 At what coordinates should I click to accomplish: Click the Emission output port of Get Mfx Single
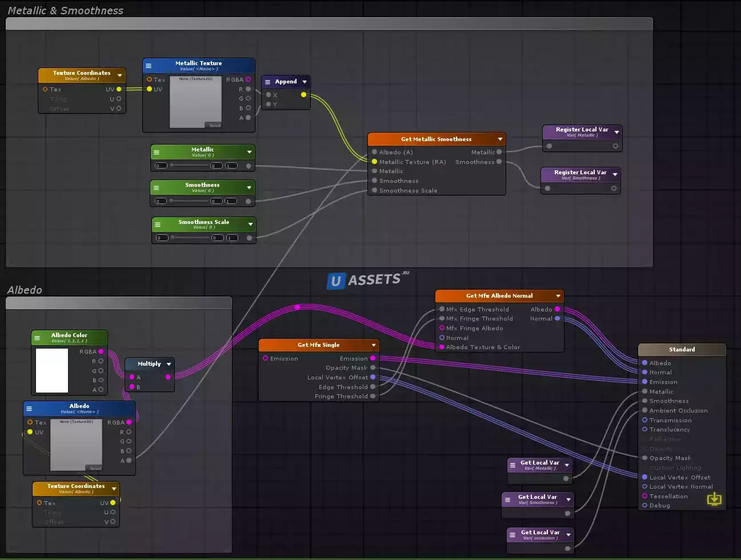click(373, 358)
